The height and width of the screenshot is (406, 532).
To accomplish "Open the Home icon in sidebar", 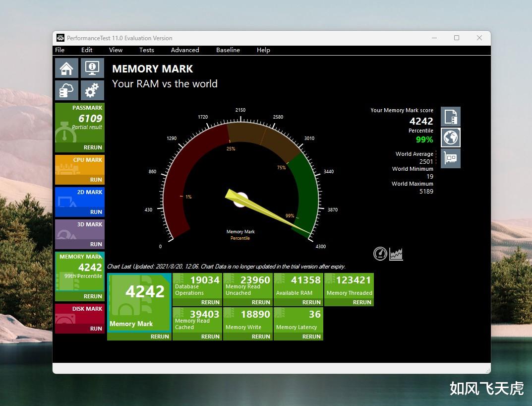I will 66,68.
